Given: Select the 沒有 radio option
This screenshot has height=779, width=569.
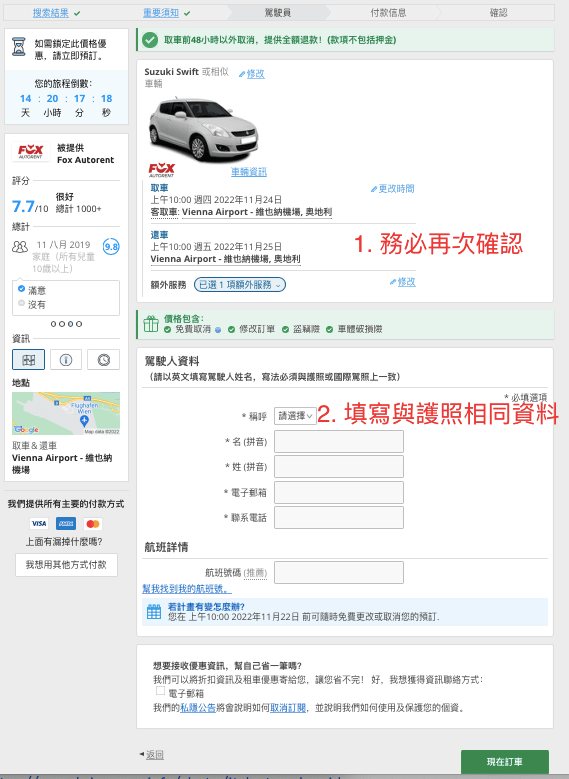Looking at the screenshot, I should pos(21,303).
